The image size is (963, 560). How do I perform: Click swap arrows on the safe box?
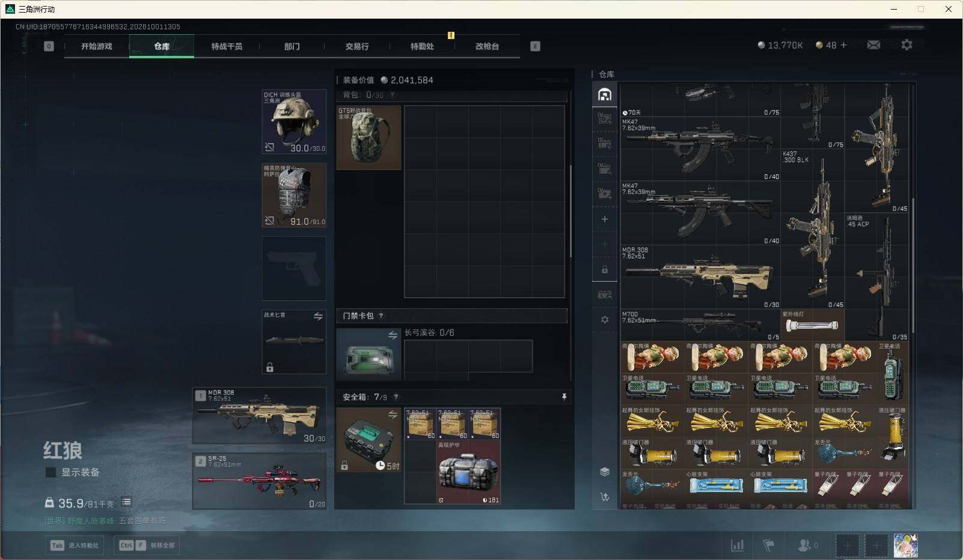pyautogui.click(x=393, y=415)
